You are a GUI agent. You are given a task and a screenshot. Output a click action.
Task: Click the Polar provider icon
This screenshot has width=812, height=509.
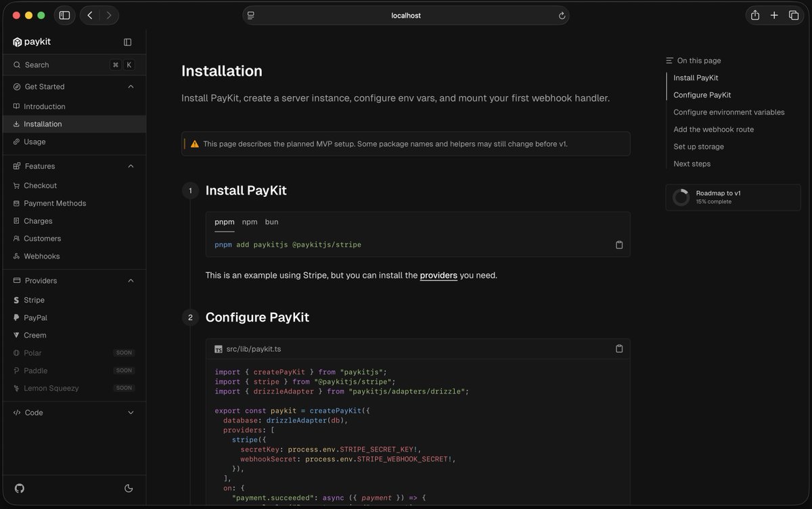tap(17, 353)
